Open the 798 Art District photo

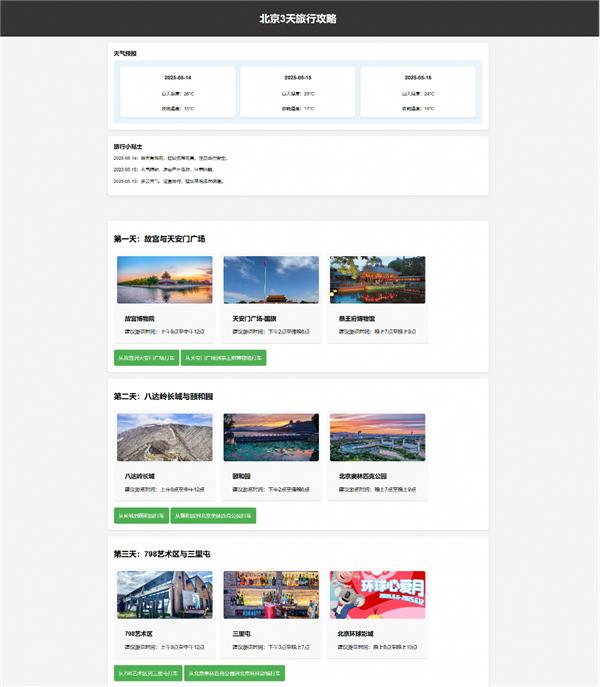[165, 595]
